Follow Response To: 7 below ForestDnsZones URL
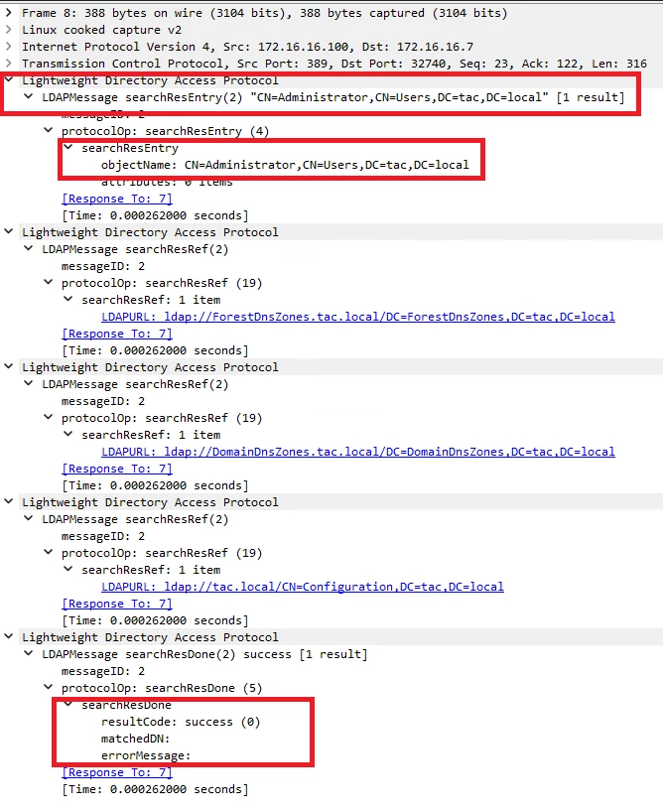Viewport: 663px width, 812px height. [117, 334]
